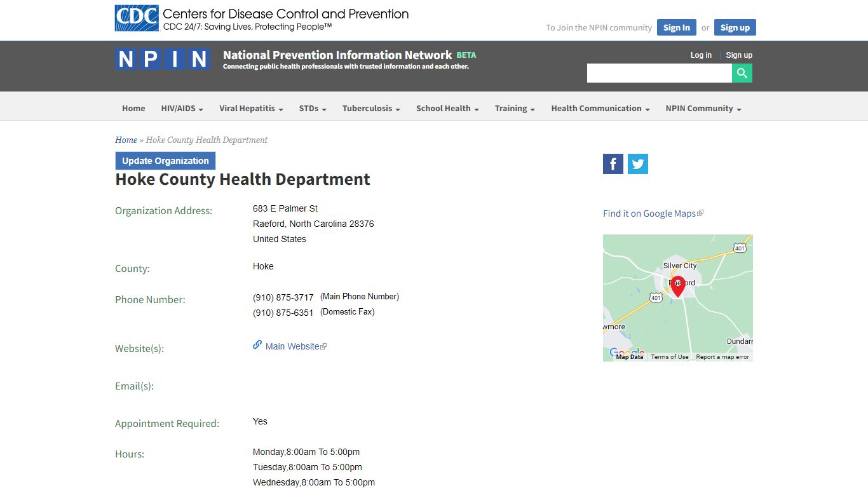Viewport: 868px width, 488px height.
Task: Share page on Twitter icon
Action: click(x=638, y=164)
